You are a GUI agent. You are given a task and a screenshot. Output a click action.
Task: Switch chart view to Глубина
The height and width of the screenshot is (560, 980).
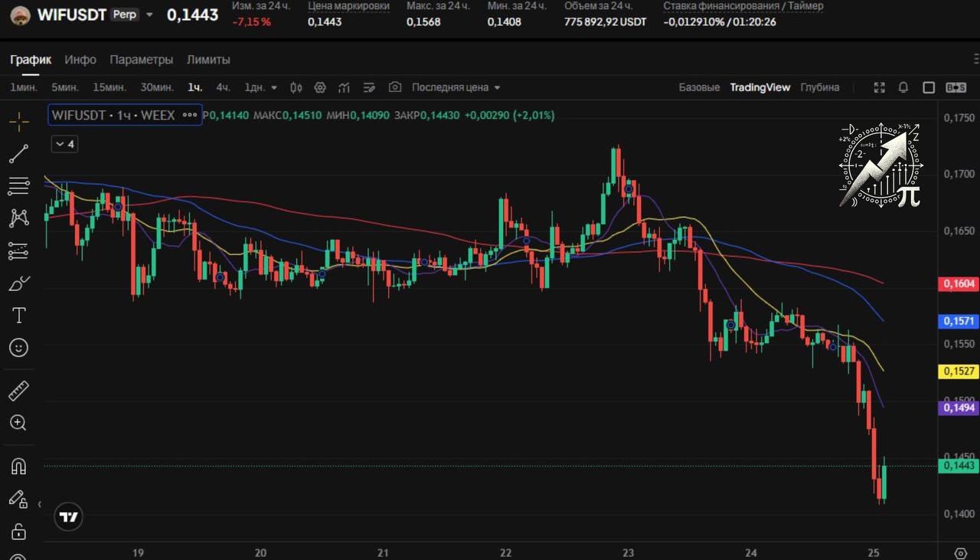[820, 87]
